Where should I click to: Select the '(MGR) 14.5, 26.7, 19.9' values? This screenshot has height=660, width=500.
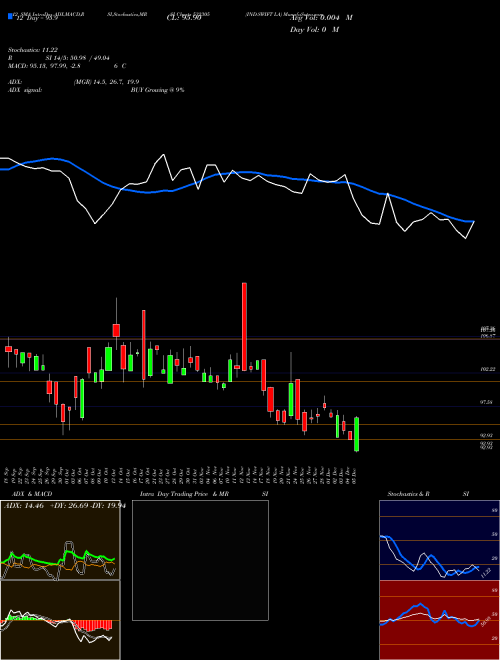(x=106, y=82)
